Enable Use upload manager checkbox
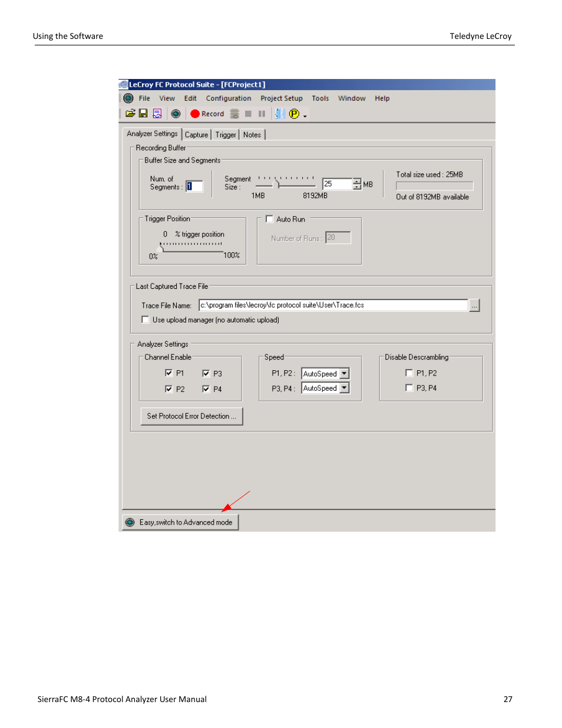The width and height of the screenshot is (562, 728). (146, 319)
